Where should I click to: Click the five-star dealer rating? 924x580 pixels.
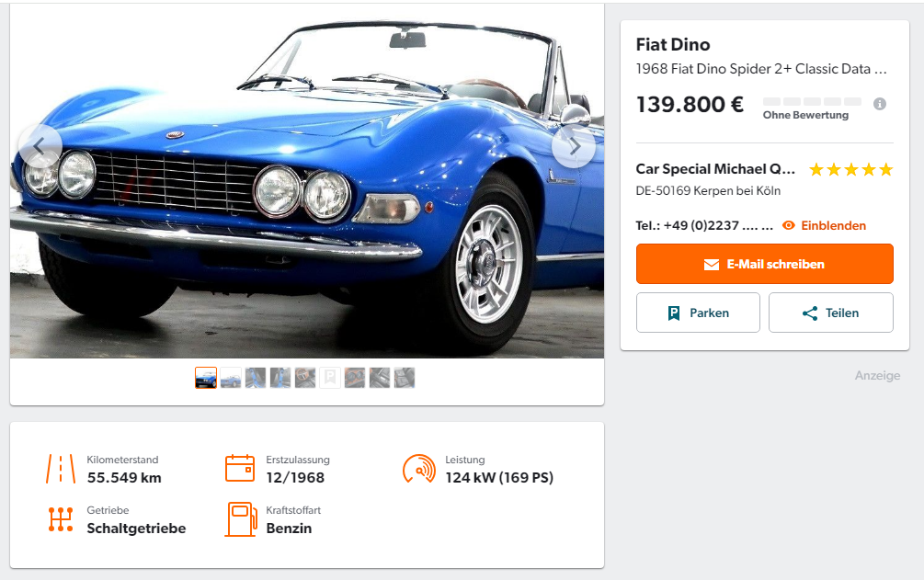pyautogui.click(x=850, y=169)
